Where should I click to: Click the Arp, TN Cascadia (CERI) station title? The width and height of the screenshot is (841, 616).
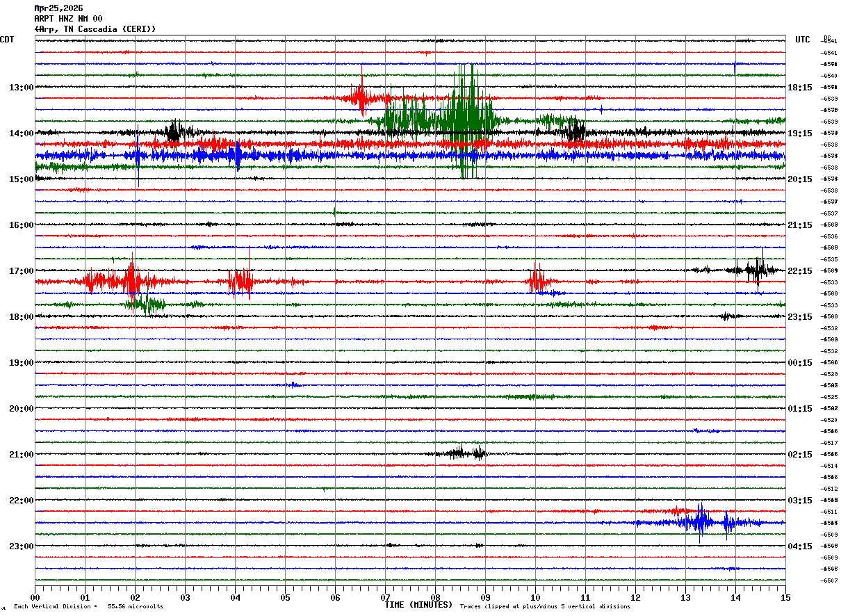coord(95,29)
